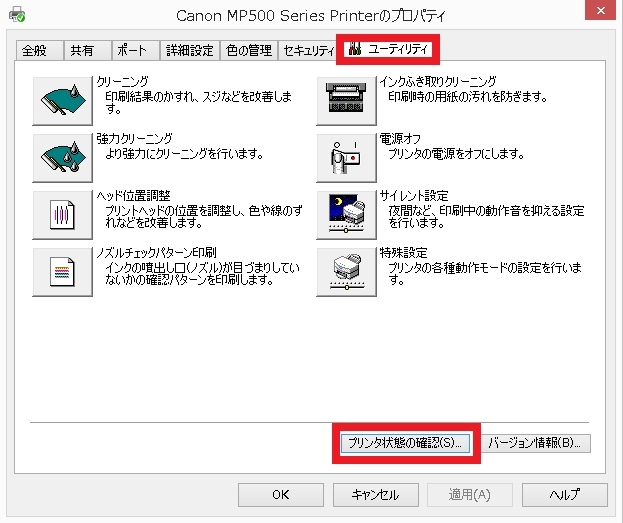The image size is (623, 523).
Task: Click printer icon in title bar
Action: [x=17, y=15]
